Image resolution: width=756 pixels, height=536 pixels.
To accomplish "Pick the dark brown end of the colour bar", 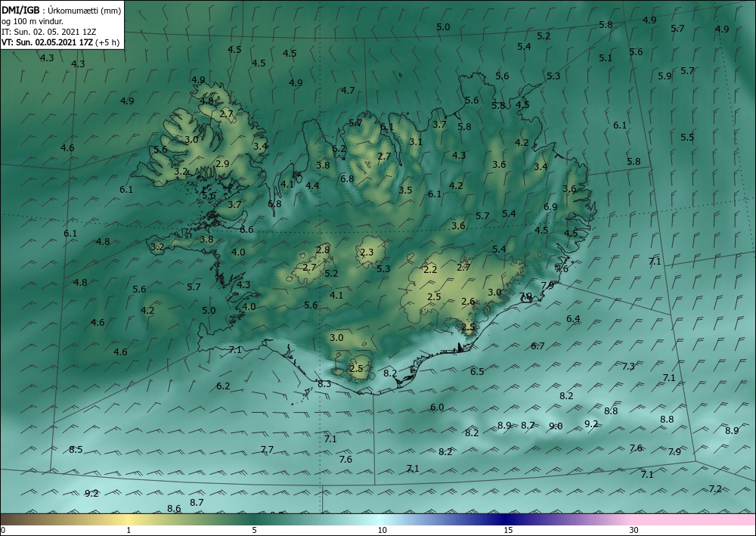I will (10, 519).
